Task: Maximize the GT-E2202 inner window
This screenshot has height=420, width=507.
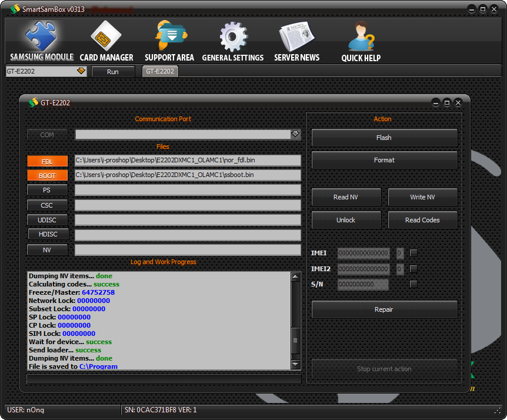Action: point(447,103)
